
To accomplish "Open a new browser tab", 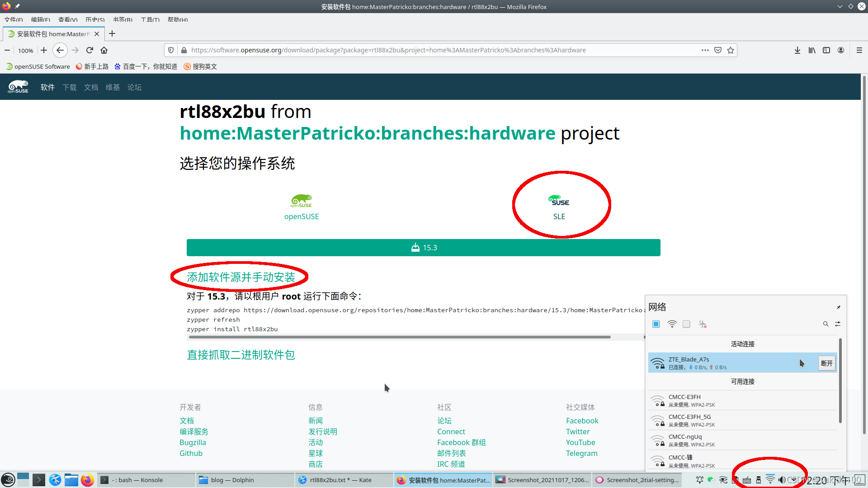I will click(112, 34).
